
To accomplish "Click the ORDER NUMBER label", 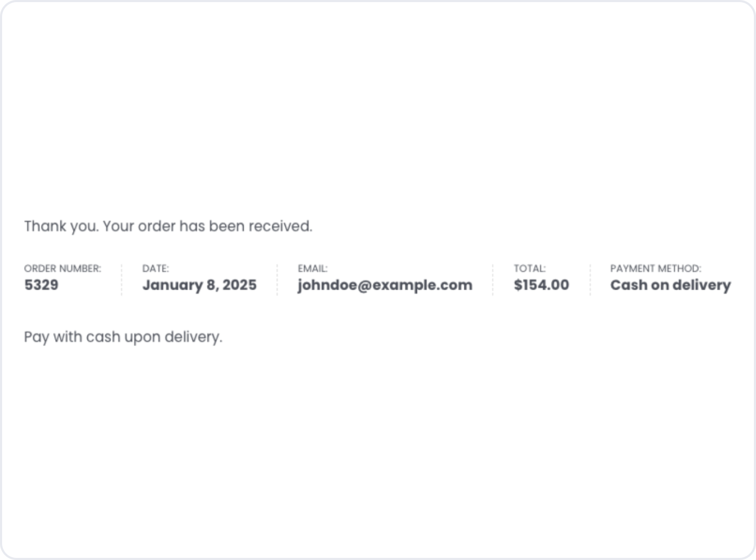I will click(63, 269).
